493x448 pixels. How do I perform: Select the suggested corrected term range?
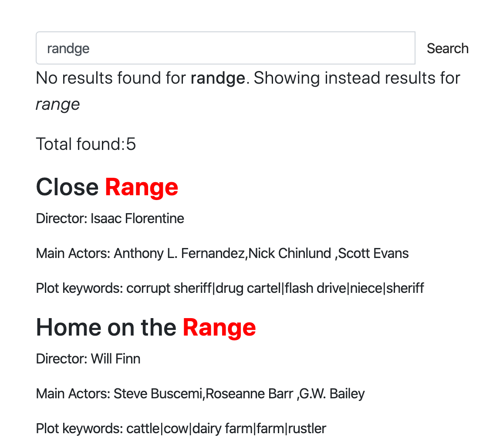tap(57, 104)
